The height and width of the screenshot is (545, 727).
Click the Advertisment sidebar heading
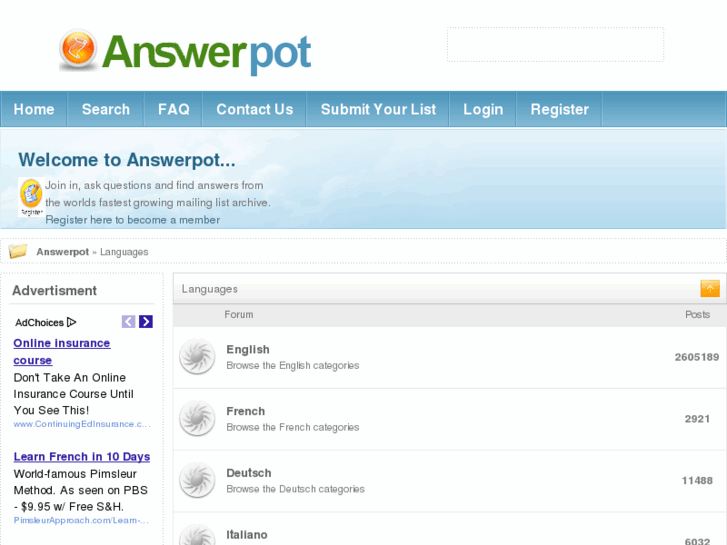(x=54, y=290)
